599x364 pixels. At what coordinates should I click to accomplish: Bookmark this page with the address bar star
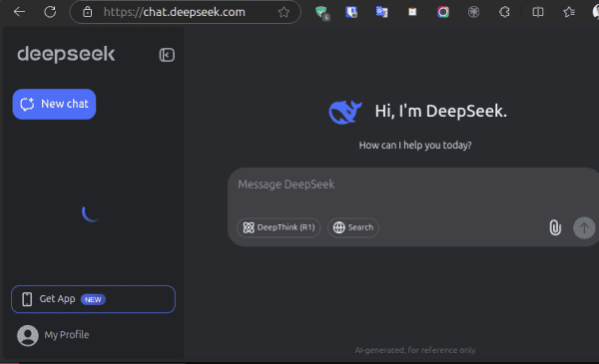tap(284, 12)
